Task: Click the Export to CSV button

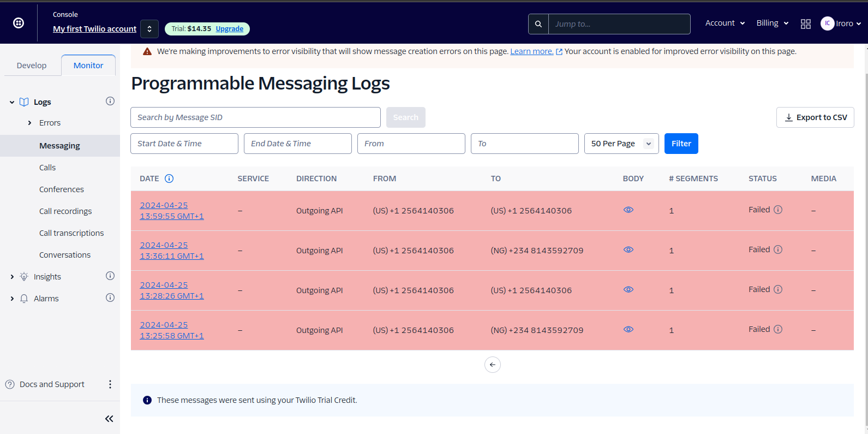Action: [815, 117]
